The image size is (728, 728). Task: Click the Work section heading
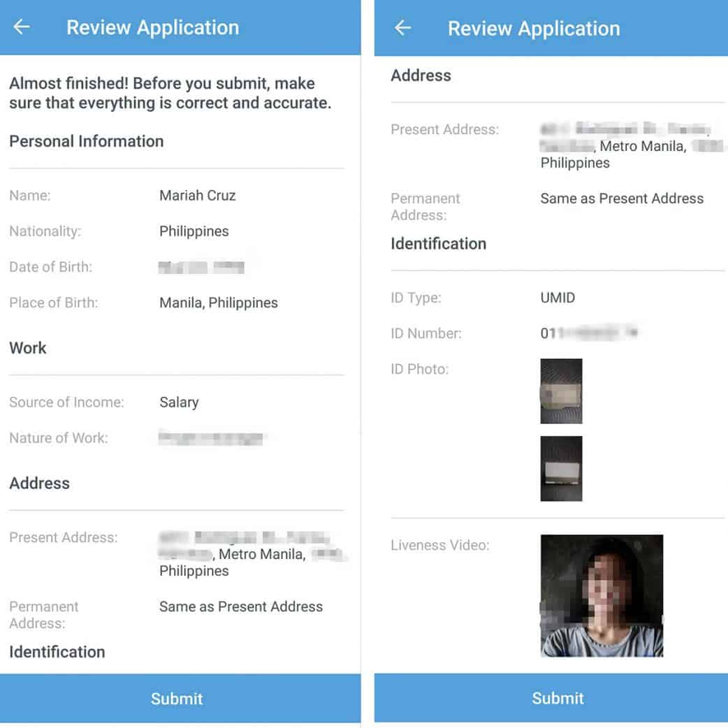pos(28,348)
